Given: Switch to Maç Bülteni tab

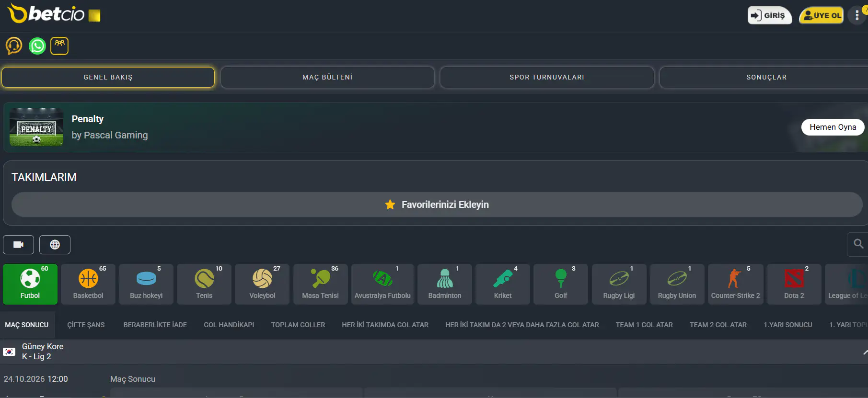Looking at the screenshot, I should click(327, 77).
